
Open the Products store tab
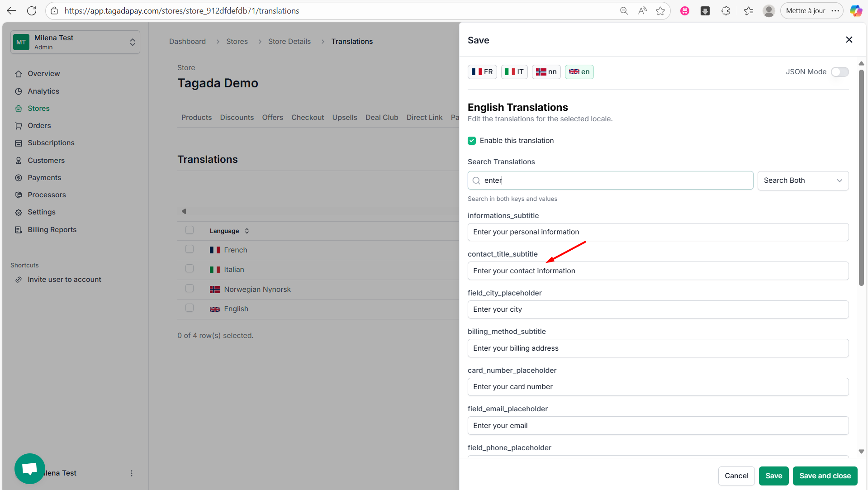(x=196, y=117)
